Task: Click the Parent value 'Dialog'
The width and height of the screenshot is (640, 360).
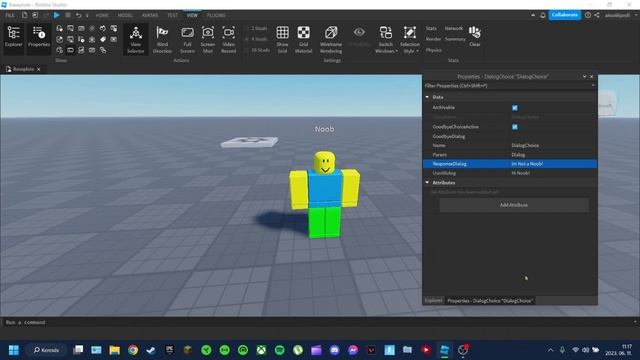Action: [x=518, y=155]
